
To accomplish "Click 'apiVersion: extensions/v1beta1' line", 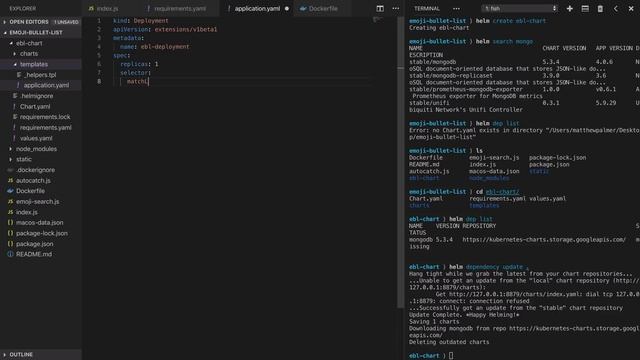I will tap(165, 29).
